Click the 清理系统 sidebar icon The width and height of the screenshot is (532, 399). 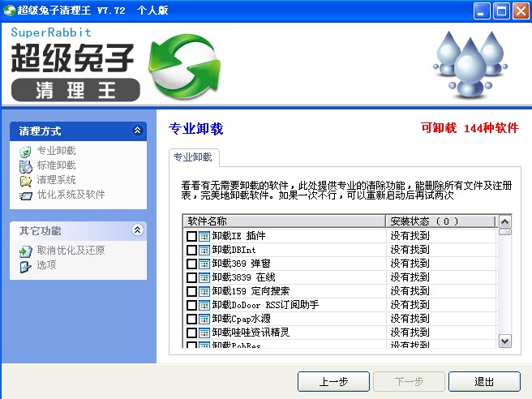pyautogui.click(x=25, y=180)
